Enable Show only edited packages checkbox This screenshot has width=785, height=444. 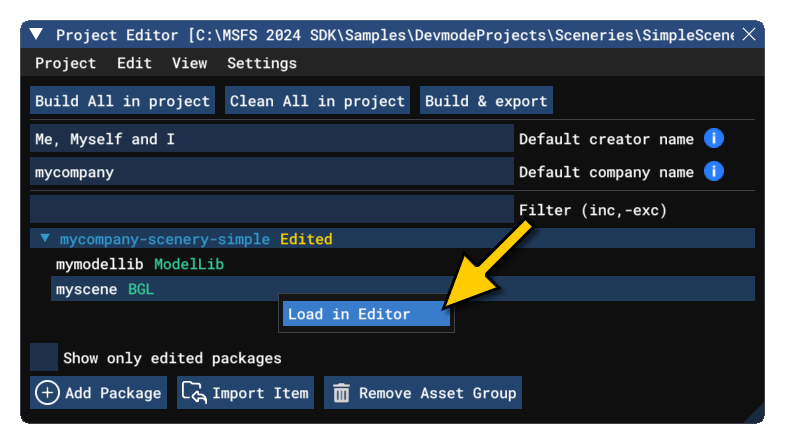pyautogui.click(x=44, y=357)
